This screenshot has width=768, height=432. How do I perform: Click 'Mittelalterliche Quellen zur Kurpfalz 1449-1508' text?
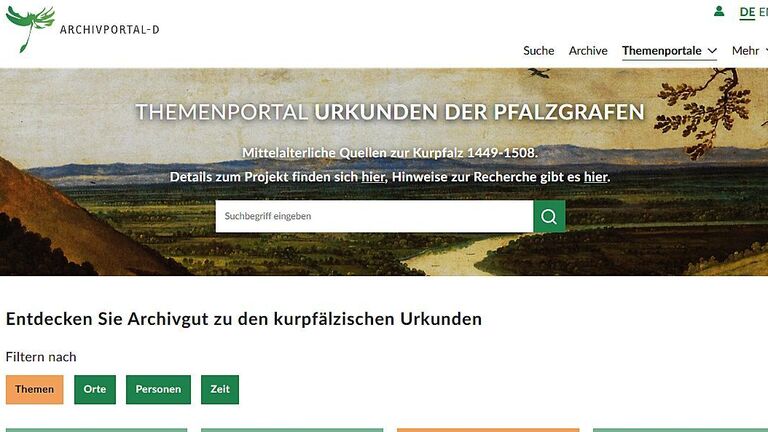(390, 153)
